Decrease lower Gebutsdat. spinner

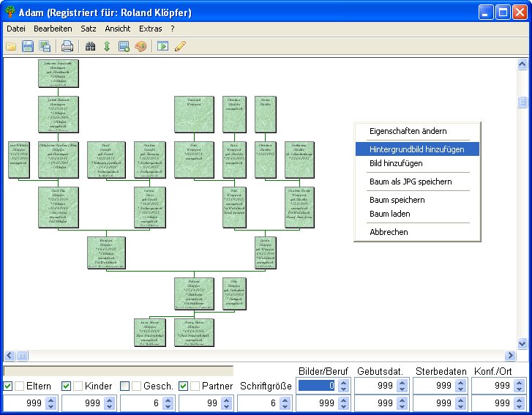pyautogui.click(x=402, y=406)
